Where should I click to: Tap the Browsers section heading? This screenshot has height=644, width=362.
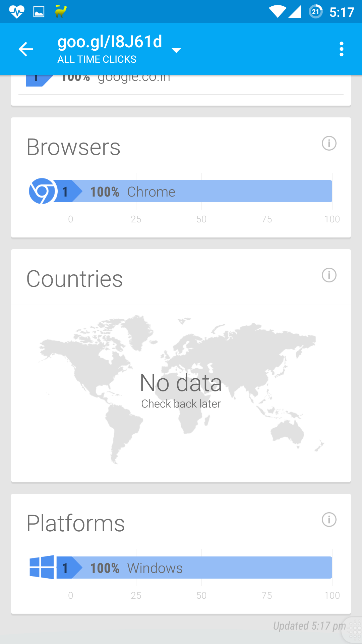click(x=73, y=147)
